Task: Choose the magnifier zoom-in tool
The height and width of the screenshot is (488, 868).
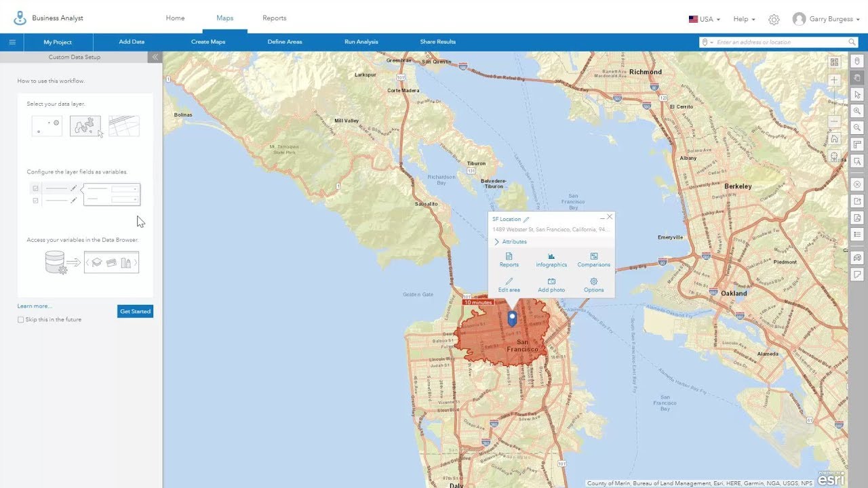Action: pyautogui.click(x=857, y=111)
